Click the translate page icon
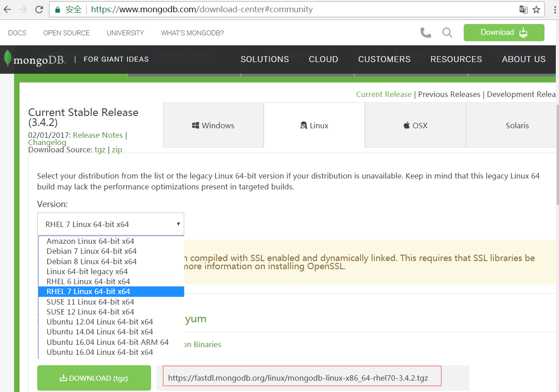This screenshot has height=392, width=559. pyautogui.click(x=523, y=10)
